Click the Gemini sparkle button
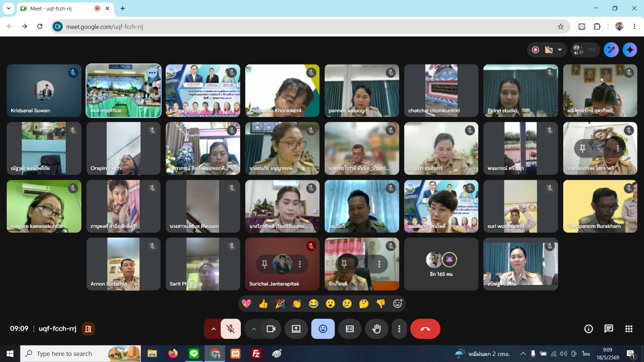Viewport: 644px width, 362px height. click(x=630, y=50)
